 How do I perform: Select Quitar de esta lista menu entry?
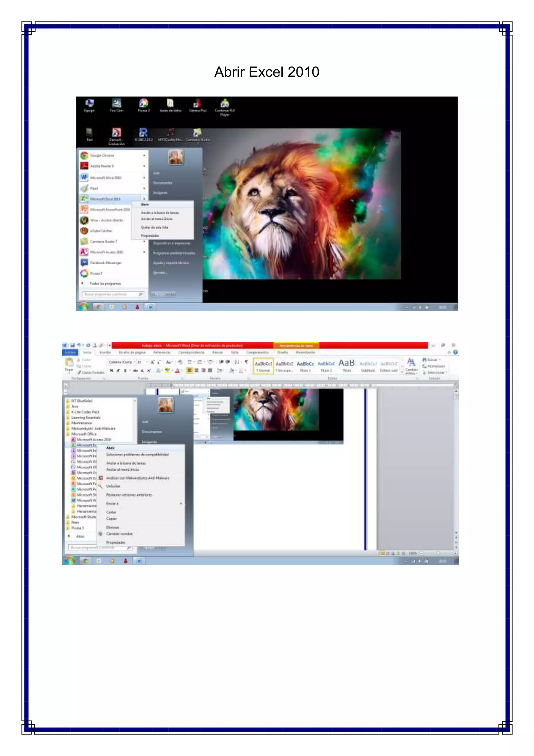pyautogui.click(x=154, y=227)
